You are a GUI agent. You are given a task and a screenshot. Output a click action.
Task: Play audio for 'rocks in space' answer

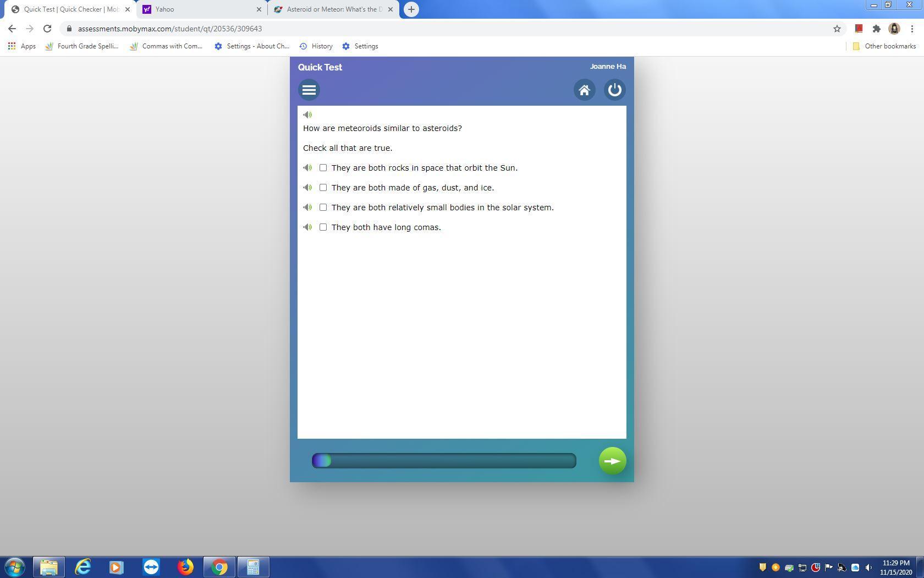[x=307, y=168]
